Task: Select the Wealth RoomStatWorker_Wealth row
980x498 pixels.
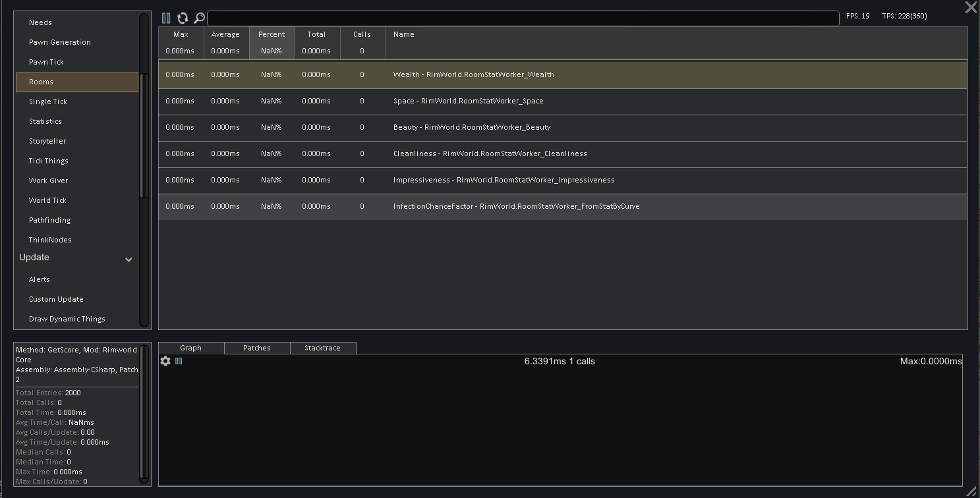Action: (x=563, y=75)
